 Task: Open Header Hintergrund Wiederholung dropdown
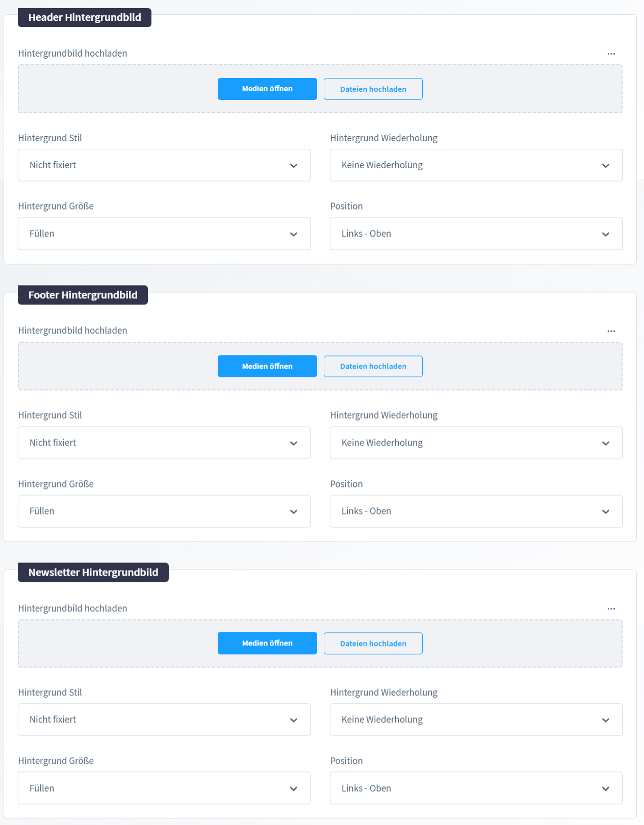[476, 165]
